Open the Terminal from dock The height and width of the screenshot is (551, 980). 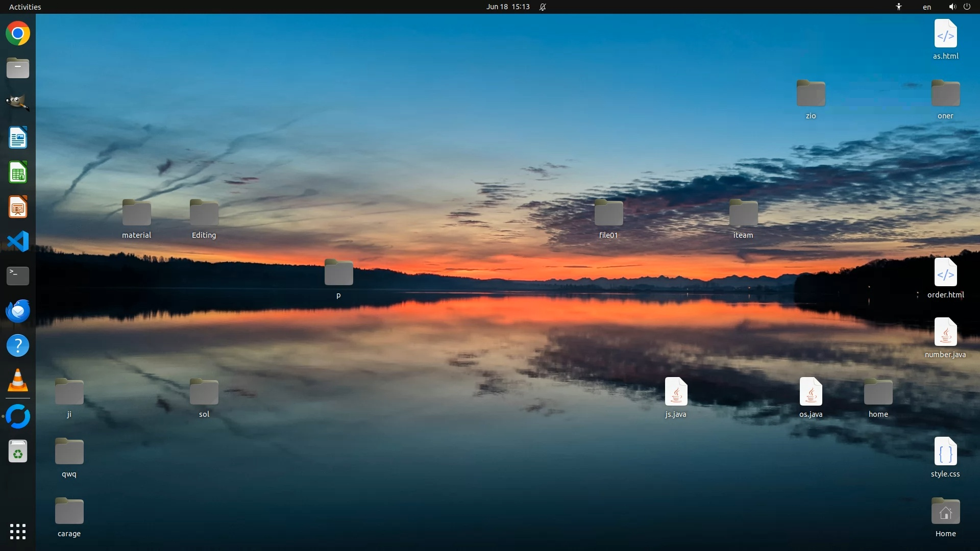tap(18, 276)
